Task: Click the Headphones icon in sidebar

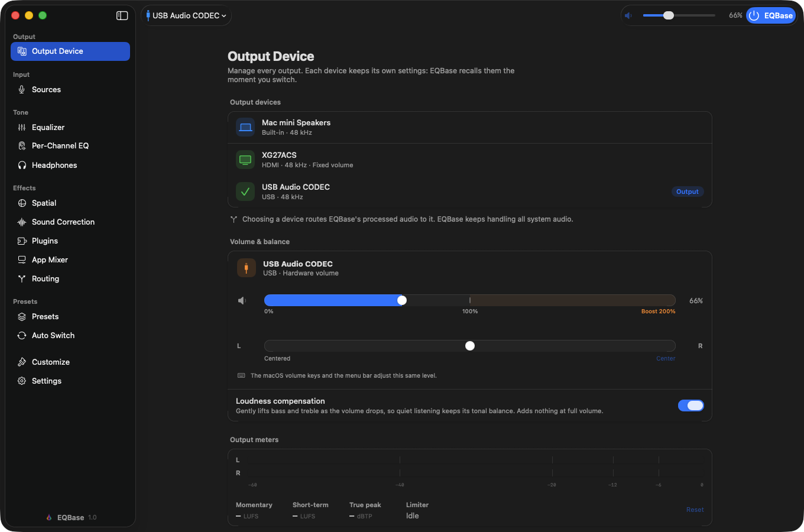Action: (x=22, y=165)
